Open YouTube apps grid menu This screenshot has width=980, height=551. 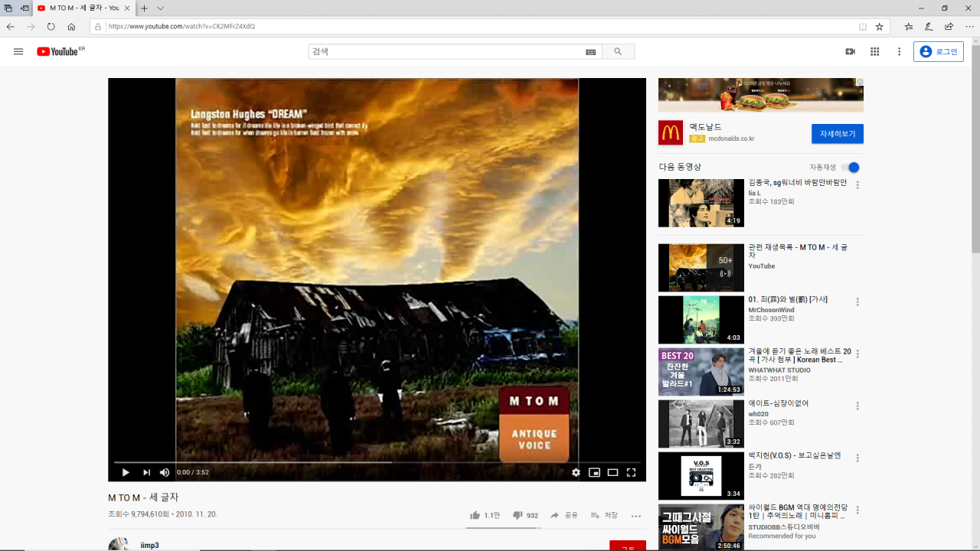point(874,51)
